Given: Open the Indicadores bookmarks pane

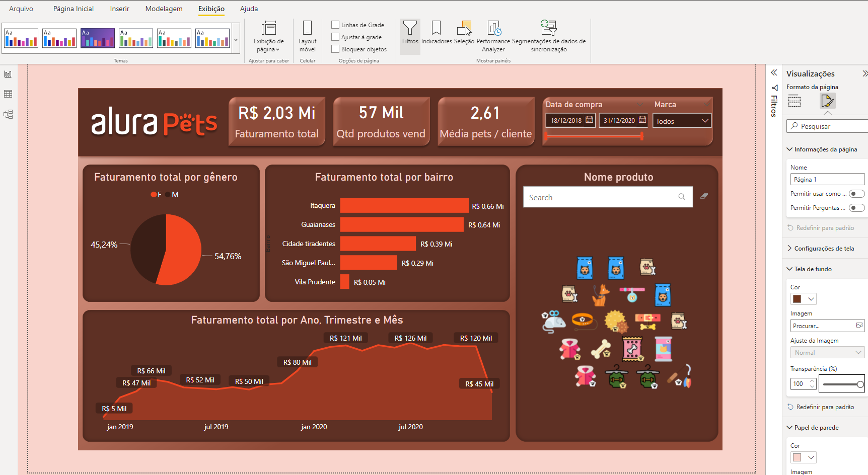Looking at the screenshot, I should click(436, 33).
